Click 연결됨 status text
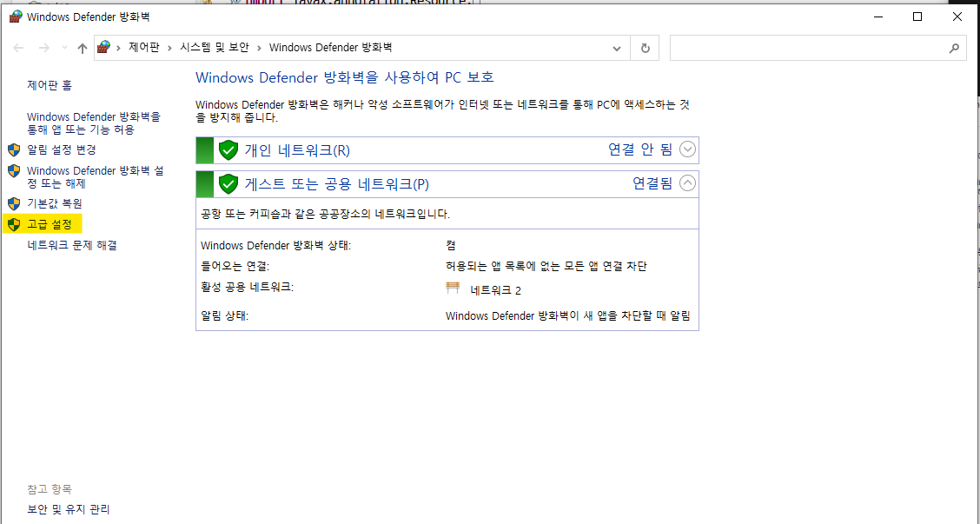 click(652, 183)
